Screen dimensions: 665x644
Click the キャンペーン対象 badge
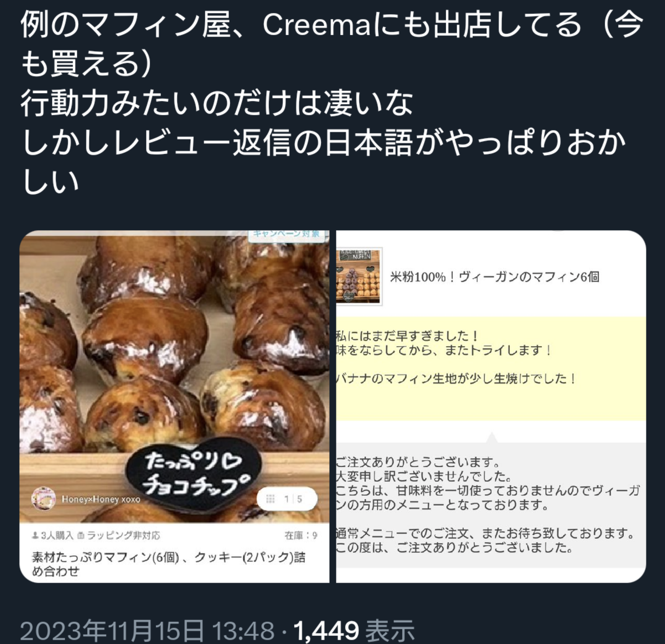point(286,235)
